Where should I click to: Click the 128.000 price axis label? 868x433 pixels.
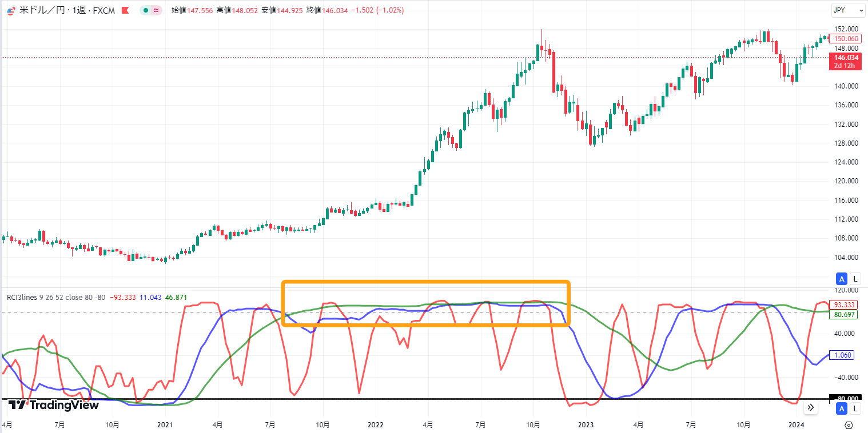click(x=846, y=143)
